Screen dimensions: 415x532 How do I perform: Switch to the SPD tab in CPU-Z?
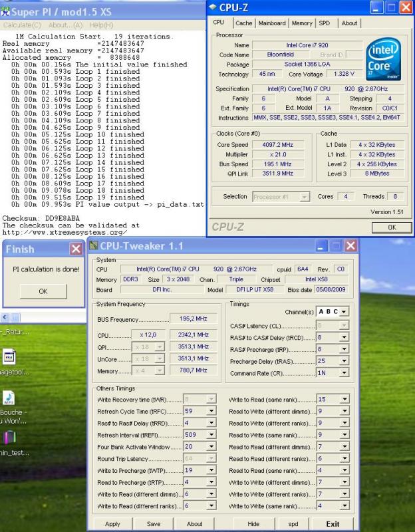tap(325, 23)
